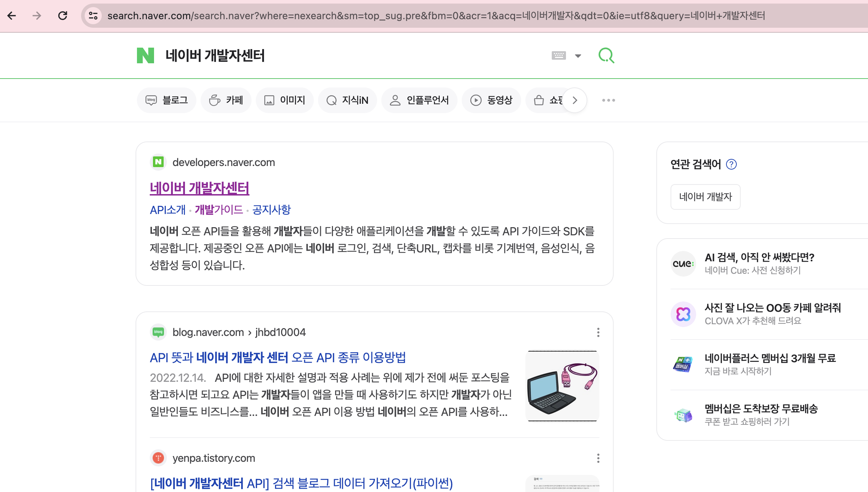Click the Cue: AI search icon
Image resolution: width=868 pixels, height=492 pixels.
[x=683, y=264]
